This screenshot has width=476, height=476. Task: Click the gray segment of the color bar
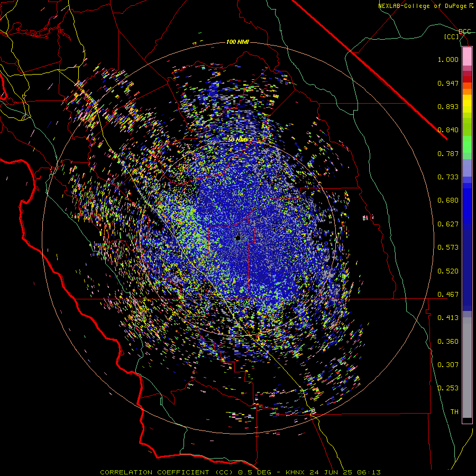(467, 368)
